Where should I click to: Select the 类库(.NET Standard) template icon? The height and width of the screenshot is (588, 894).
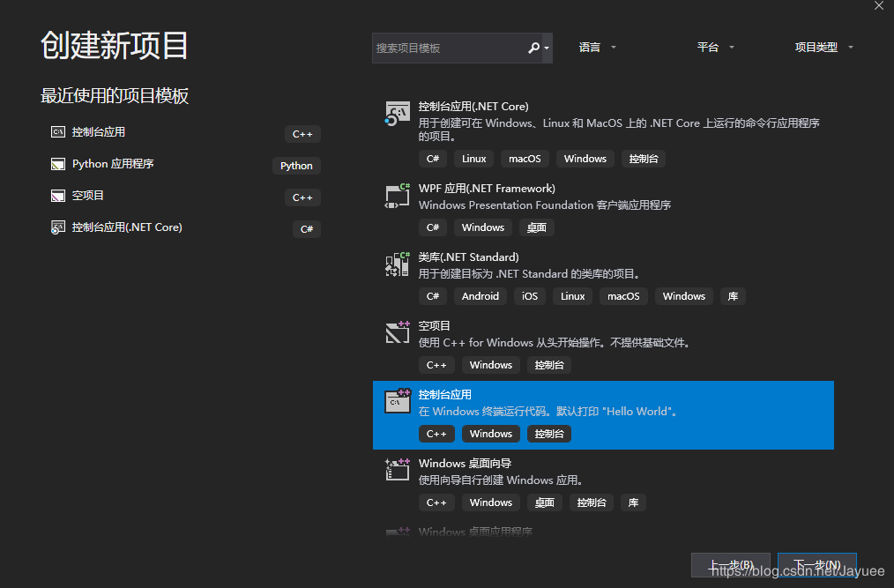click(398, 264)
